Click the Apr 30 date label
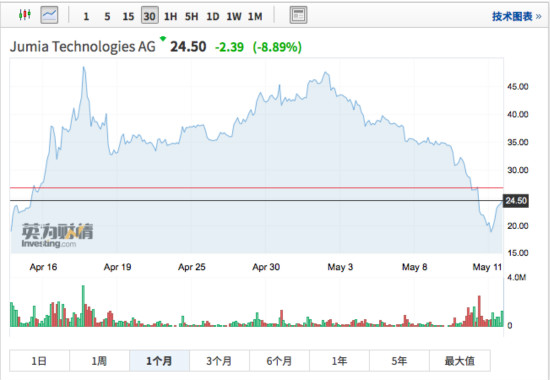Screen dimensions: 550x380 pyautogui.click(x=266, y=267)
